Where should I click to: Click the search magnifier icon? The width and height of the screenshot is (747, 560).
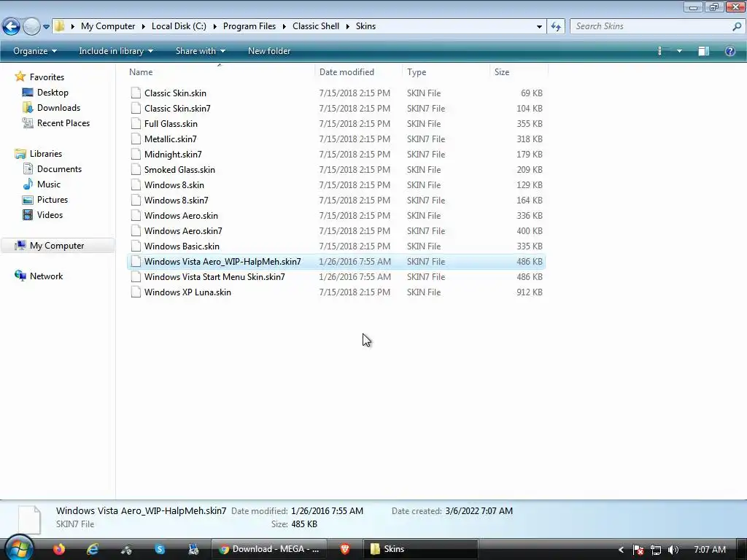[737, 27]
